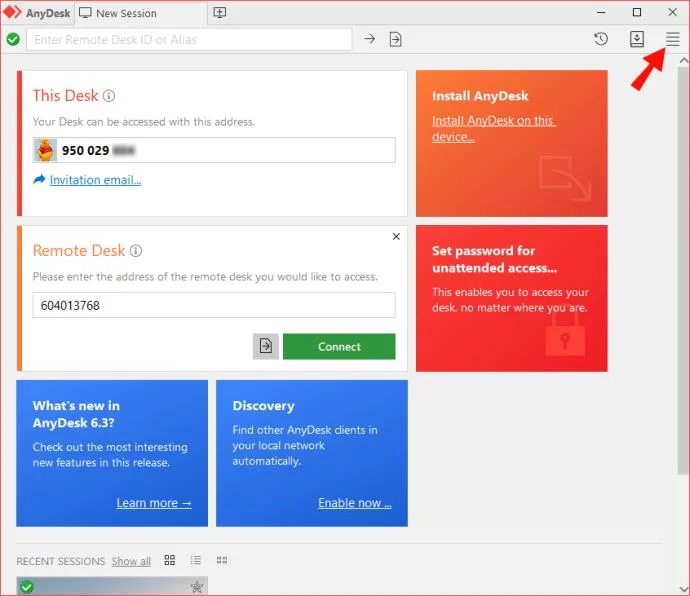Click the Install AnyDesk tile heading
This screenshot has height=596, width=690.
(480, 96)
